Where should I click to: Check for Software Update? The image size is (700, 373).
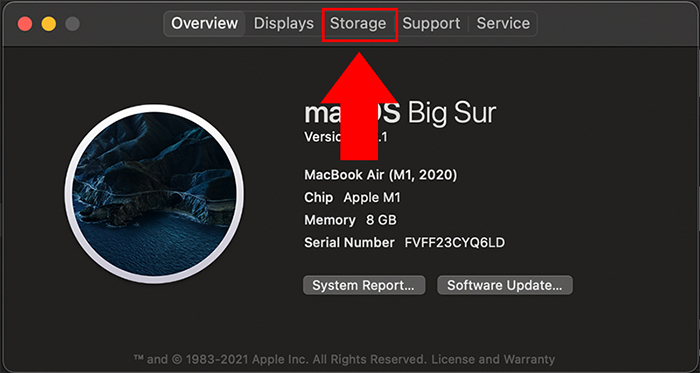coord(504,285)
